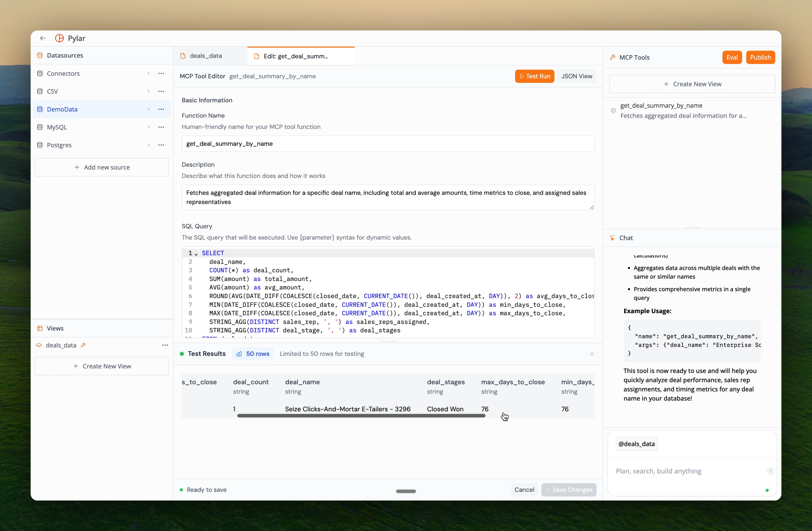Publish the MCP tool
The width and height of the screenshot is (812, 531).
[x=761, y=57]
